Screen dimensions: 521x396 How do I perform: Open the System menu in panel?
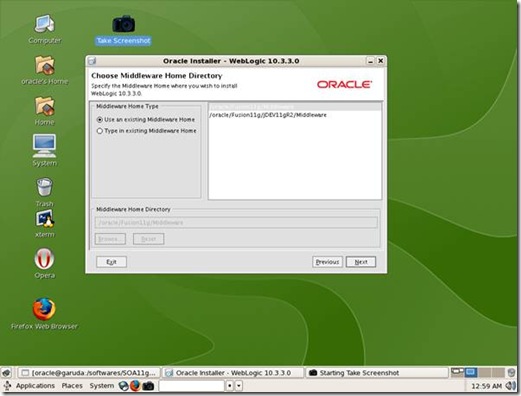coord(102,386)
